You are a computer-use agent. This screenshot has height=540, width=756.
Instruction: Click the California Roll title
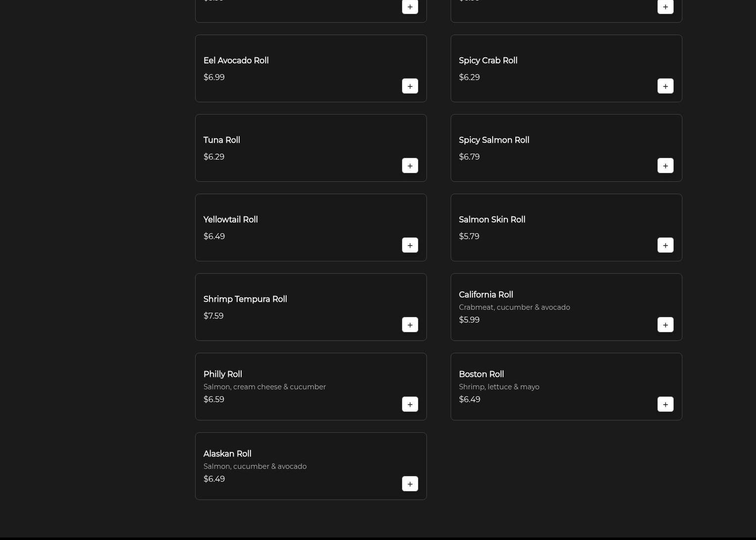[x=486, y=294]
